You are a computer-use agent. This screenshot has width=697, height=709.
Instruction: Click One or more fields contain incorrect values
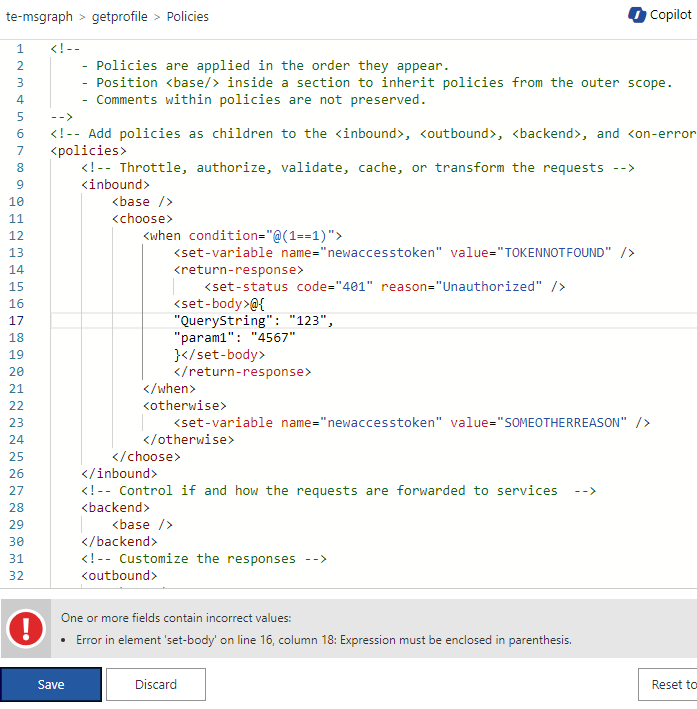(x=176, y=618)
